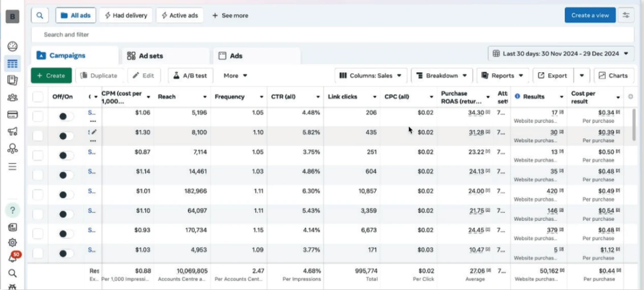The height and width of the screenshot is (290, 644).
Task: Check the box for the 64,097 reach row
Action: tap(38, 214)
